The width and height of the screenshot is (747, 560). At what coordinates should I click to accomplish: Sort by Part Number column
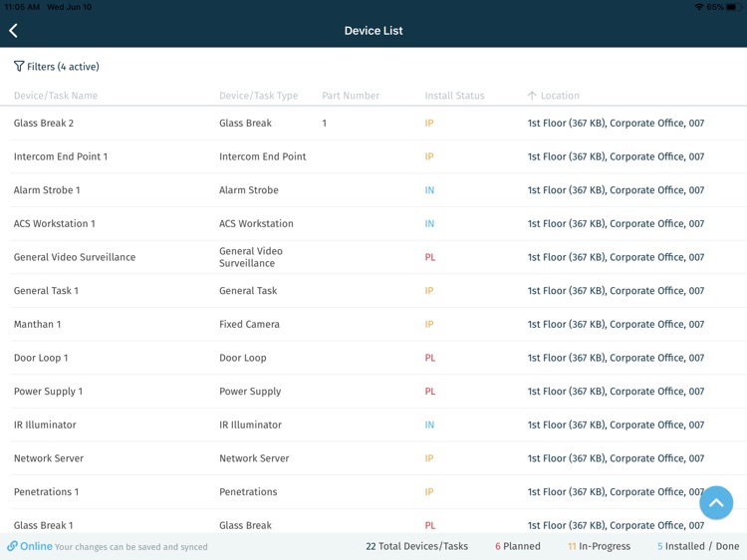(x=351, y=96)
